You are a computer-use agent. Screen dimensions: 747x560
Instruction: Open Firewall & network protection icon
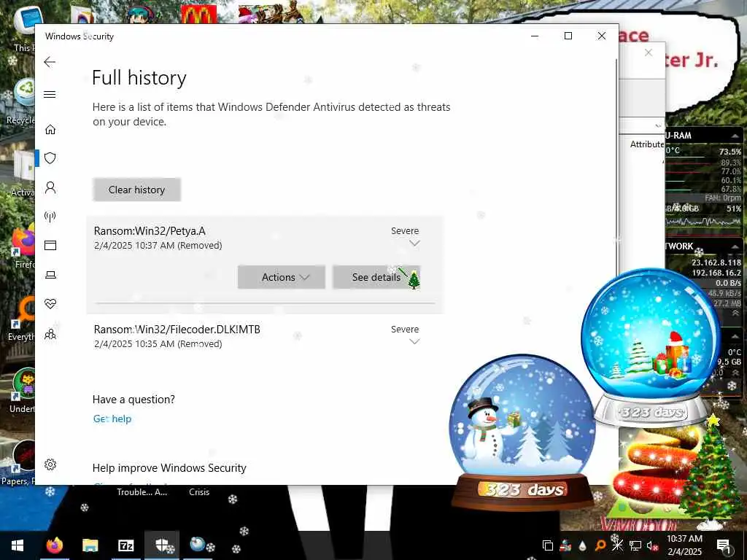(50, 217)
